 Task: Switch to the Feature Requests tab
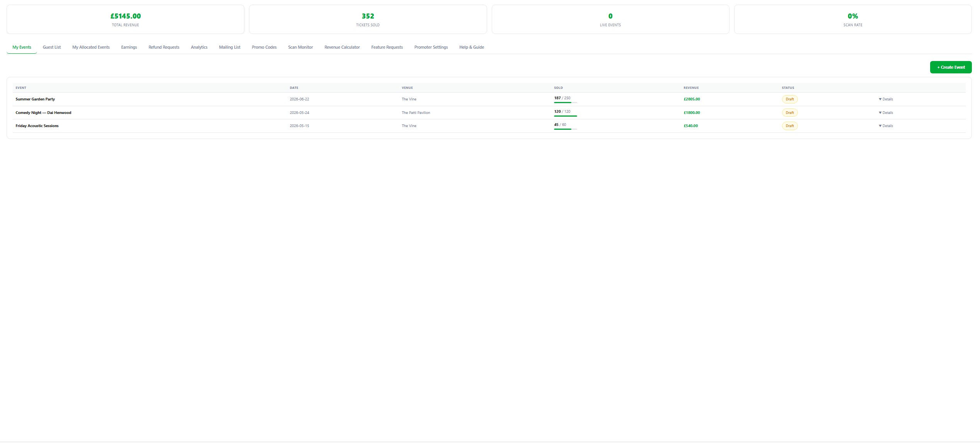pos(387,47)
